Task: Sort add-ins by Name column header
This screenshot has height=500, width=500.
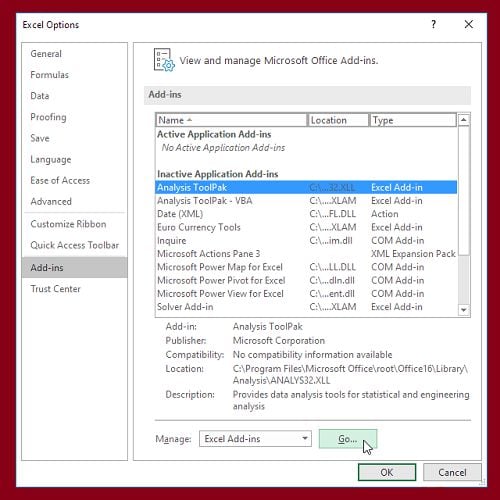Action: tap(231, 120)
